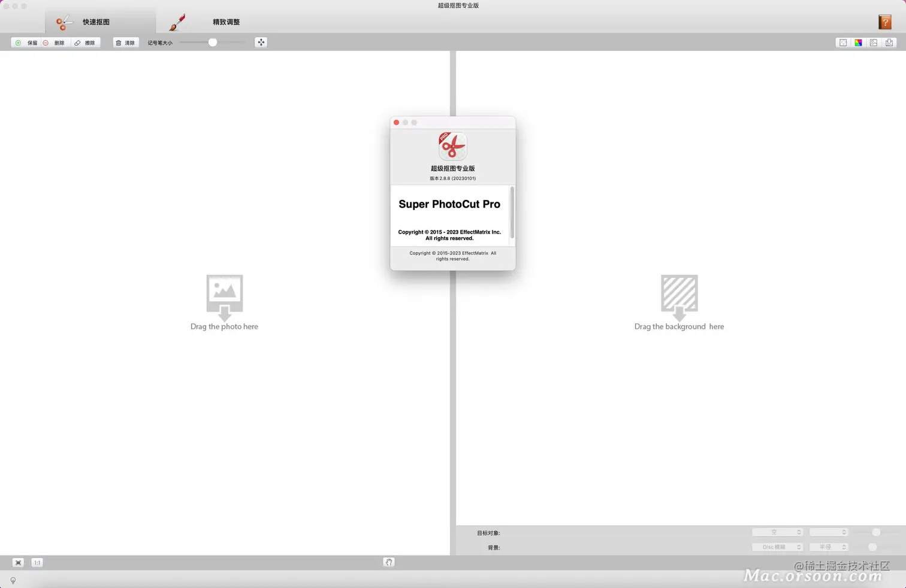This screenshot has width=906, height=588.
Task: Click the export/save result icon
Action: pyautogui.click(x=889, y=43)
